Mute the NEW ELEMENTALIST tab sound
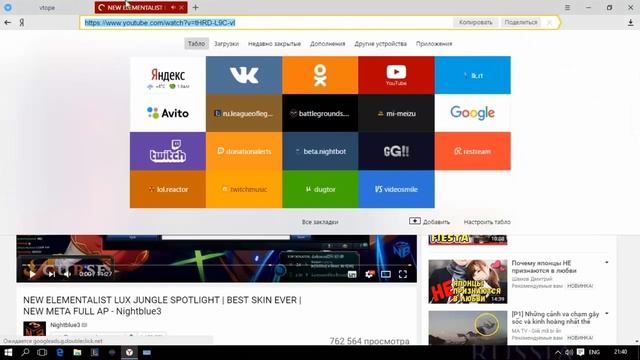This screenshot has height=360, width=640. 173,7
